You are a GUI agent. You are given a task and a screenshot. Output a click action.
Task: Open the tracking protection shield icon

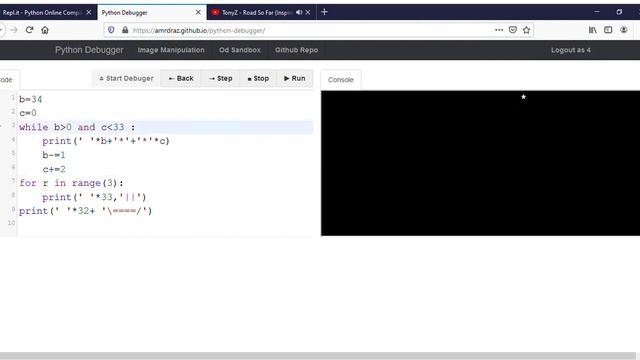[111, 30]
